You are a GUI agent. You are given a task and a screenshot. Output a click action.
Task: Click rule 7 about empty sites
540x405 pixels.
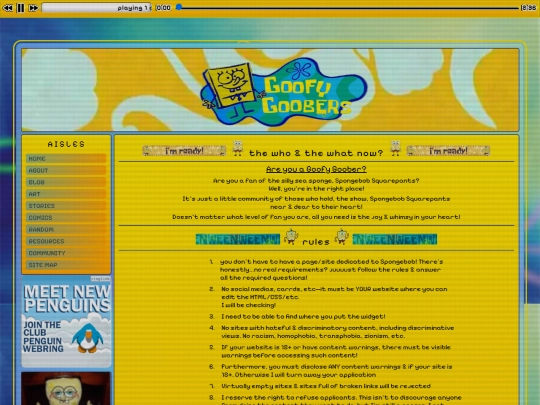pos(325,386)
